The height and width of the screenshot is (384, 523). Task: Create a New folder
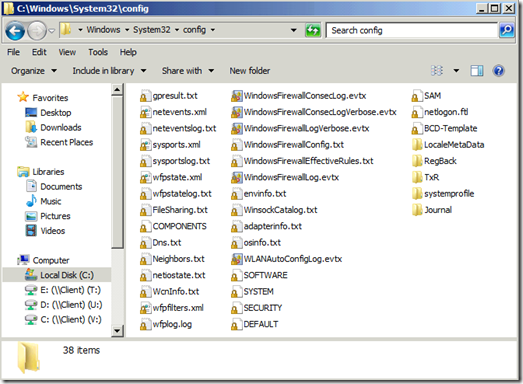250,71
